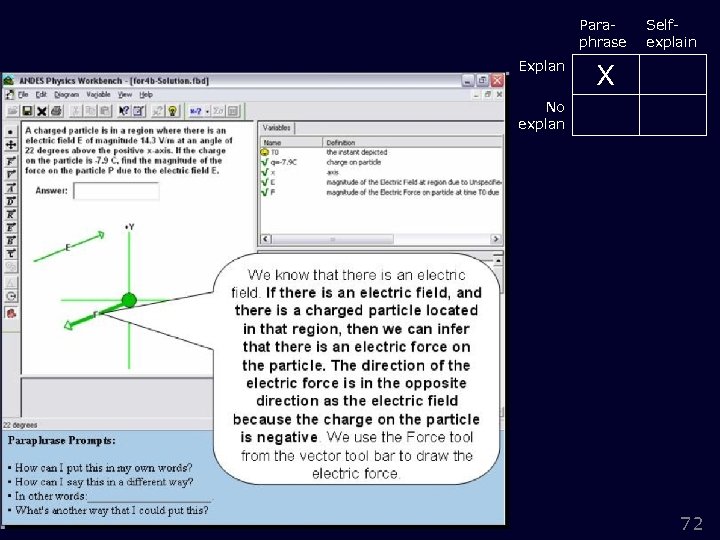Click the variables horizontal scrollbar thumb
This screenshot has height=540, width=720.
tap(333, 239)
